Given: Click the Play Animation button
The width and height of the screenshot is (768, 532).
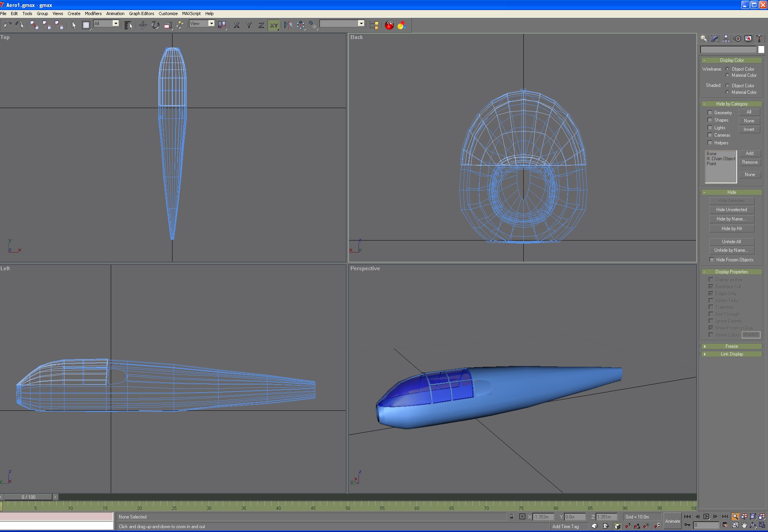Looking at the screenshot, I should tap(706, 516).
